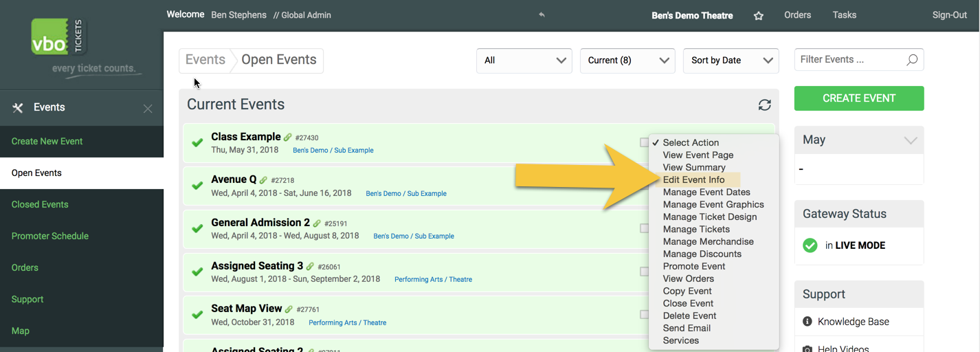980x352 pixels.
Task: Open the All category dropdown
Action: point(524,60)
